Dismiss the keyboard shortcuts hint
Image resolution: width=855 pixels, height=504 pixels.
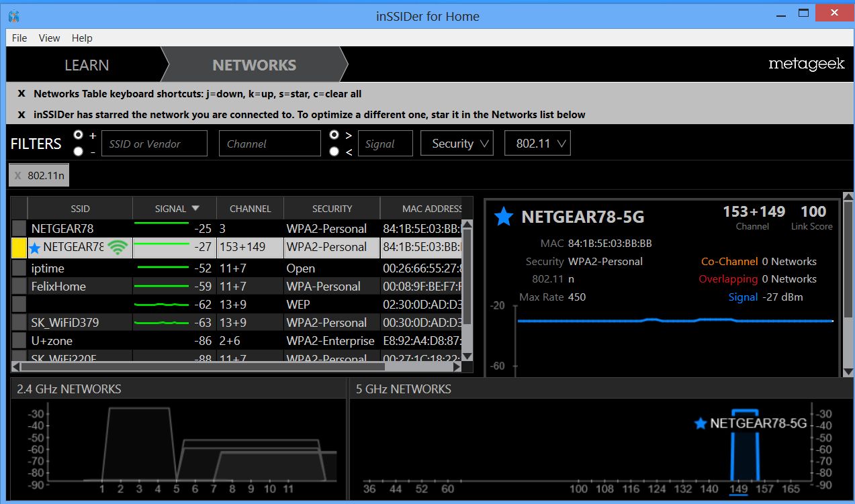(21, 94)
